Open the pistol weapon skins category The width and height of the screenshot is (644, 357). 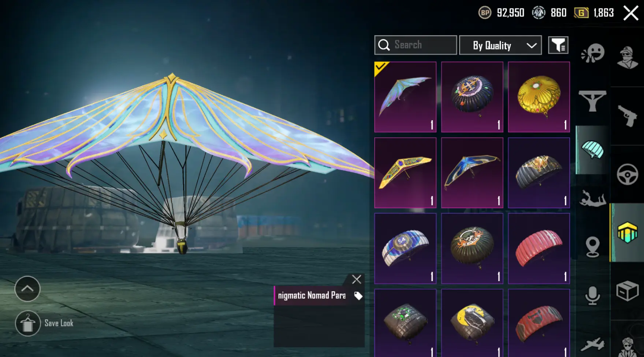click(x=627, y=115)
